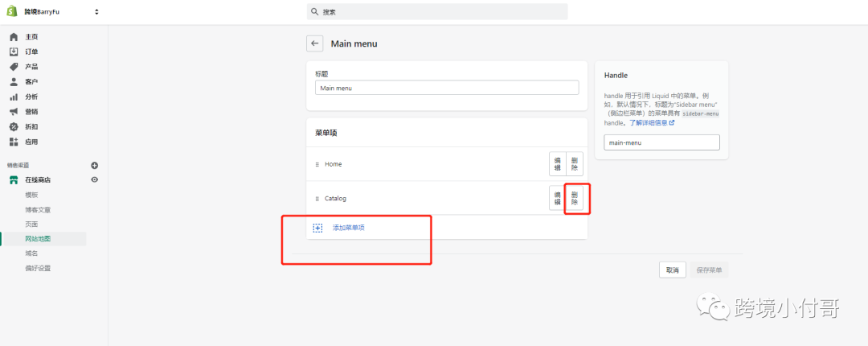Click the magnifier search icon
This screenshot has height=346, width=868.
(315, 11)
